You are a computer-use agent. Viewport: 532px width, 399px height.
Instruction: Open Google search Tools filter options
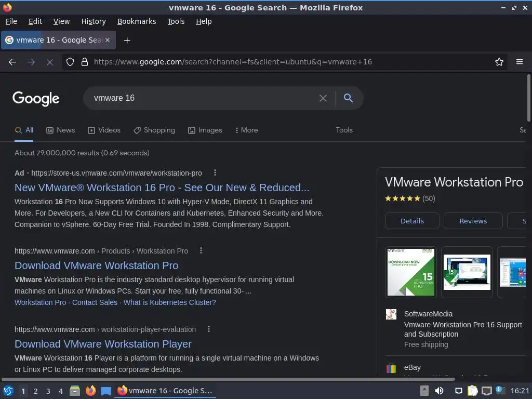point(344,130)
